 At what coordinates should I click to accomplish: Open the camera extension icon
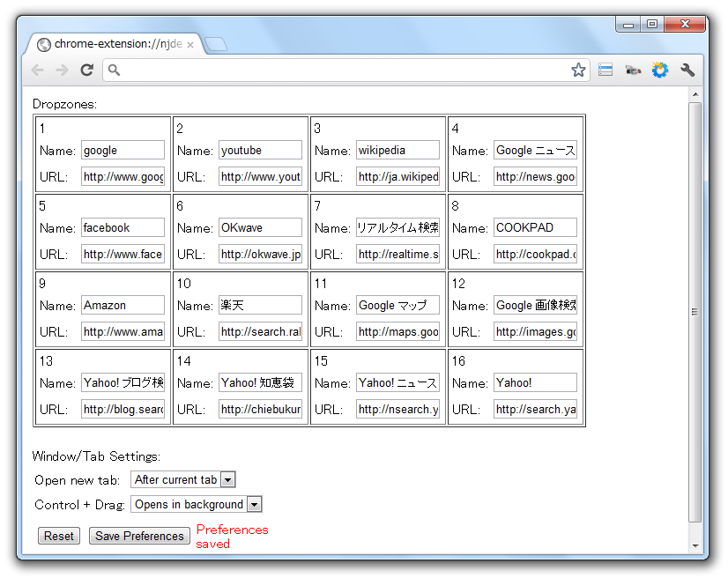[x=633, y=70]
